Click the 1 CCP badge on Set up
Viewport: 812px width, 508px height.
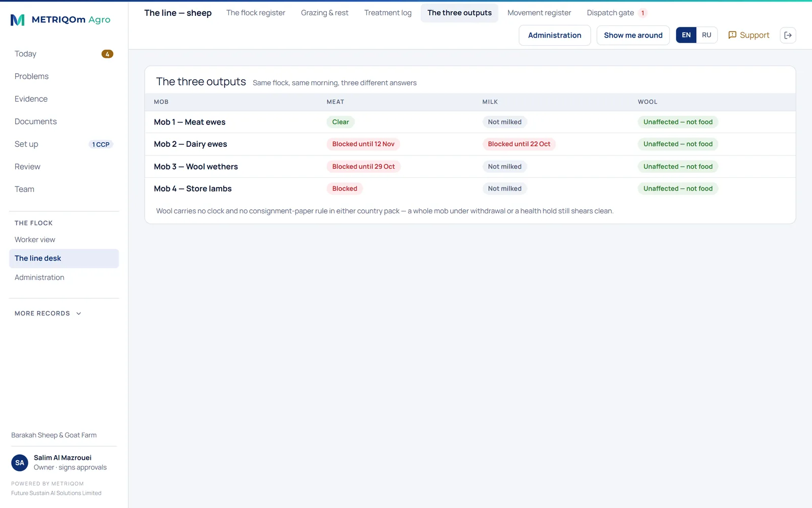[x=101, y=144]
